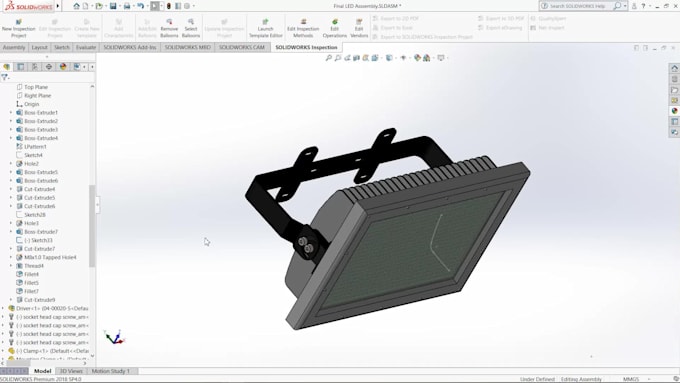
Task: Start a New Inspection Project
Action: (x=19, y=29)
